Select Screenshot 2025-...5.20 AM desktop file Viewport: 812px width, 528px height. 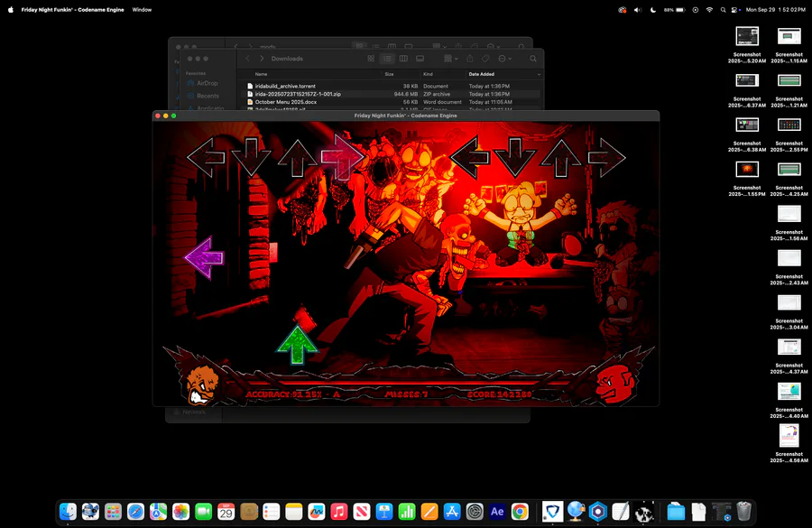click(747, 45)
